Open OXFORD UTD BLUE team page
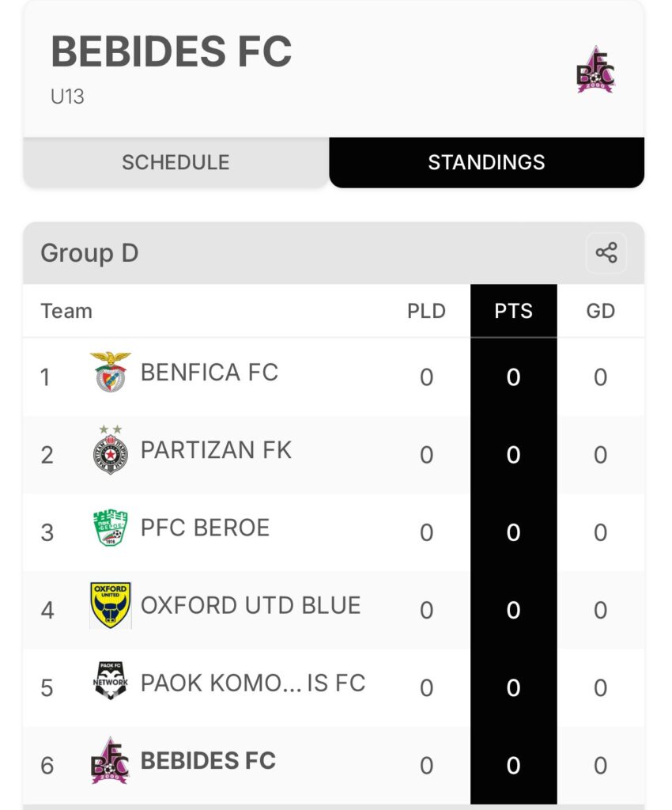 tap(251, 605)
